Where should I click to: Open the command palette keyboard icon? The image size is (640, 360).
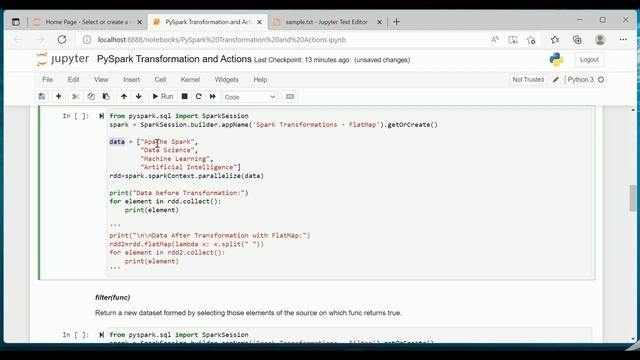pyautogui.click(x=290, y=97)
